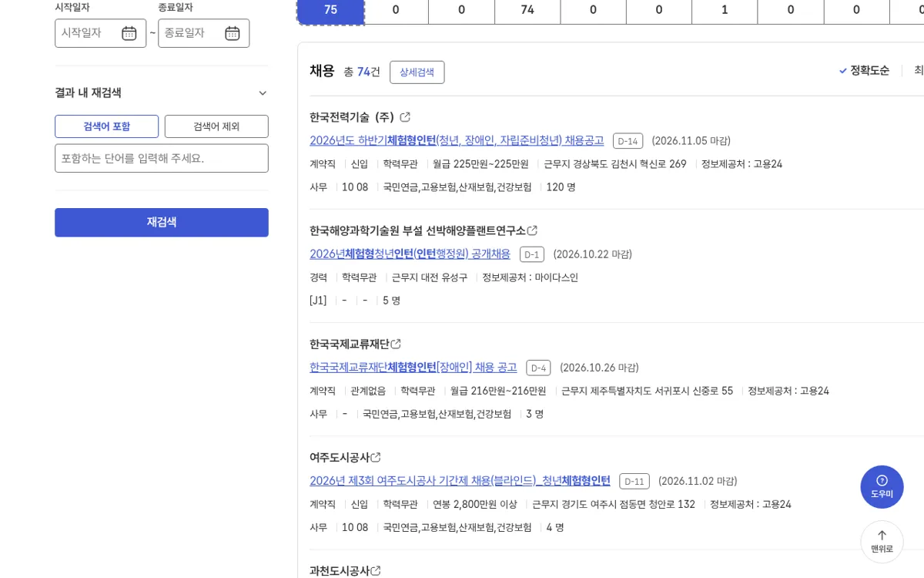Click the D-11 deadline badge

(x=634, y=481)
